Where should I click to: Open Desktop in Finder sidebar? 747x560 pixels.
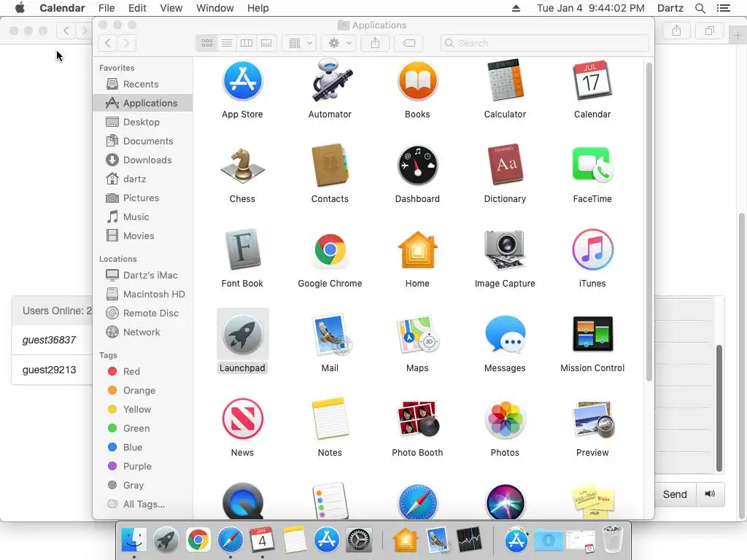coord(143,122)
